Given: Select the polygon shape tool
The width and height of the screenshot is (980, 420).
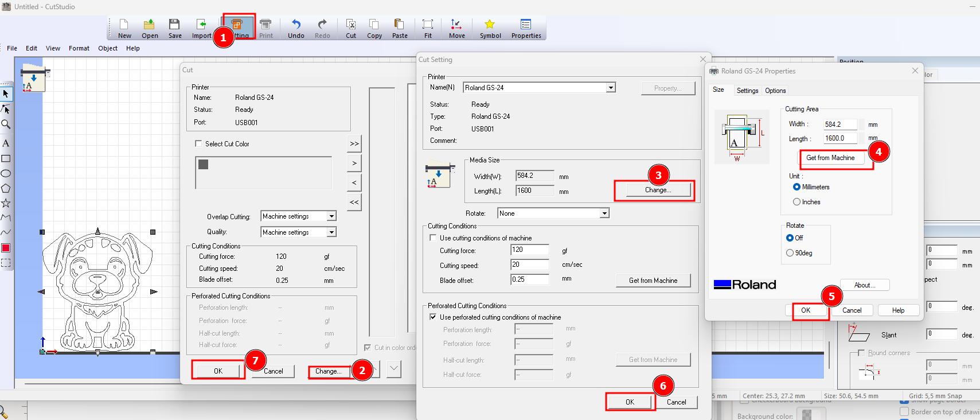Looking at the screenshot, I should coord(6,188).
